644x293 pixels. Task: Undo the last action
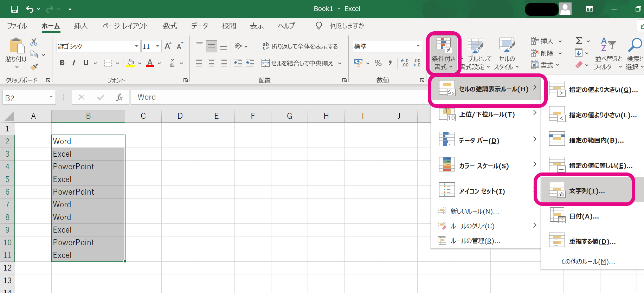[x=30, y=9]
